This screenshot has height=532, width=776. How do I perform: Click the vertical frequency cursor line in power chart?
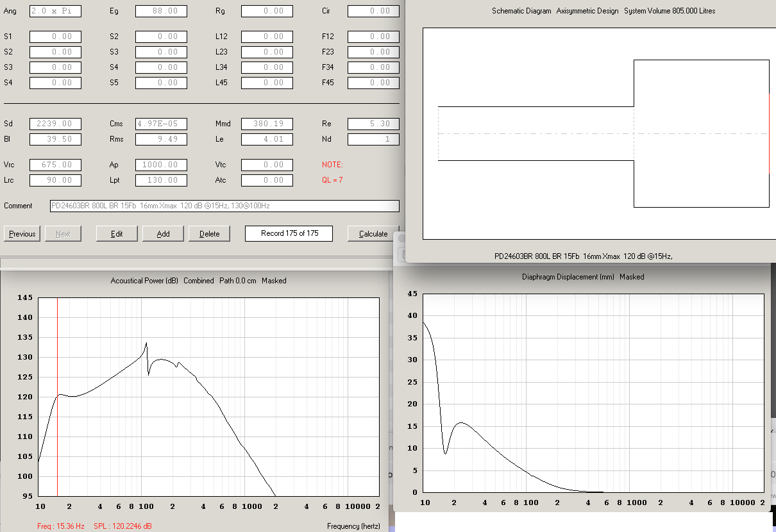(x=57, y=397)
